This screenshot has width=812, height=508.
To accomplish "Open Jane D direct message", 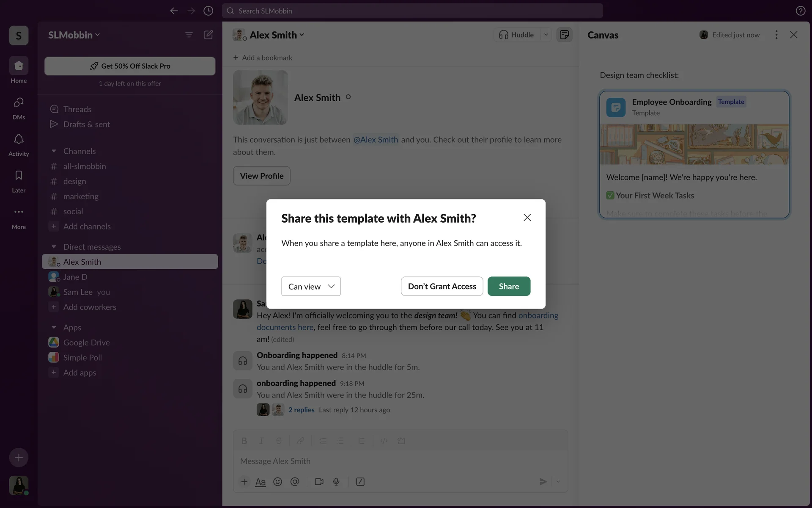I will [x=75, y=277].
